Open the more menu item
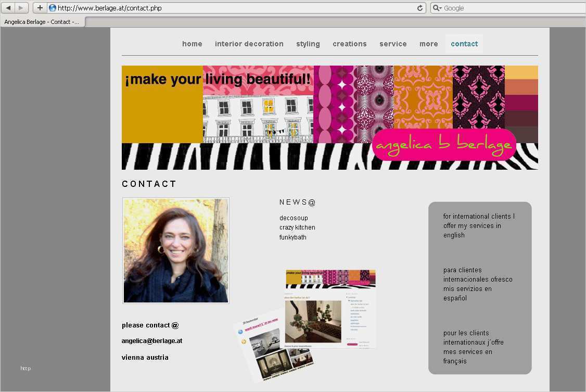Image resolution: width=586 pixels, height=392 pixels. (428, 44)
